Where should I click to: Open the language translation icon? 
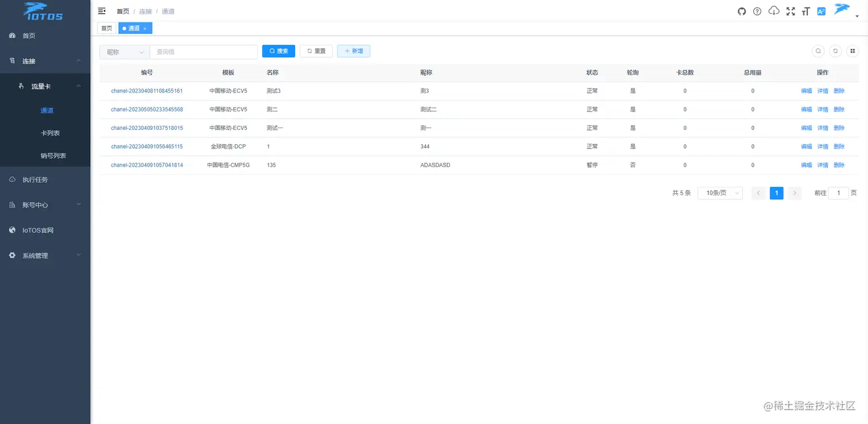coord(821,11)
